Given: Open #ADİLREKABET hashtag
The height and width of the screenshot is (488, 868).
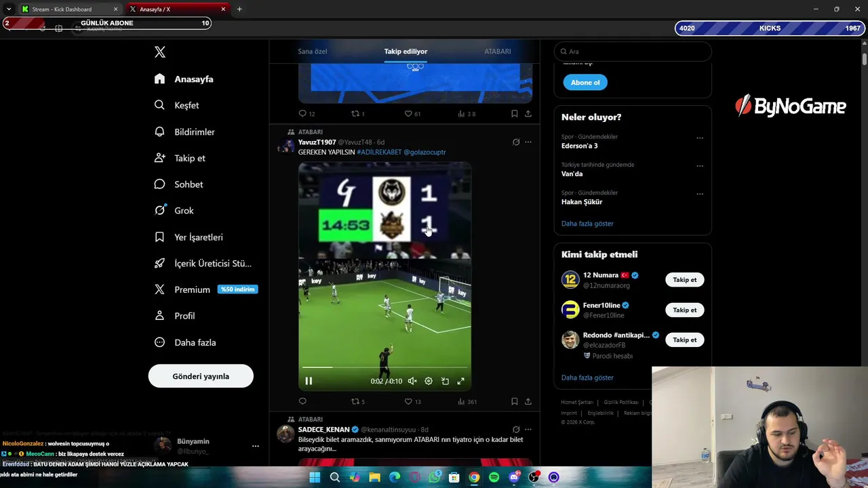Looking at the screenshot, I should click(x=379, y=152).
